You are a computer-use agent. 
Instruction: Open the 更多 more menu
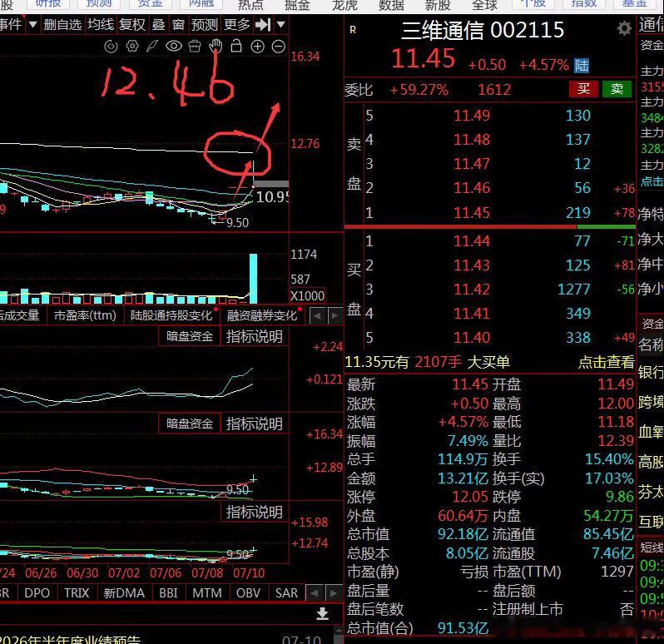(236, 25)
